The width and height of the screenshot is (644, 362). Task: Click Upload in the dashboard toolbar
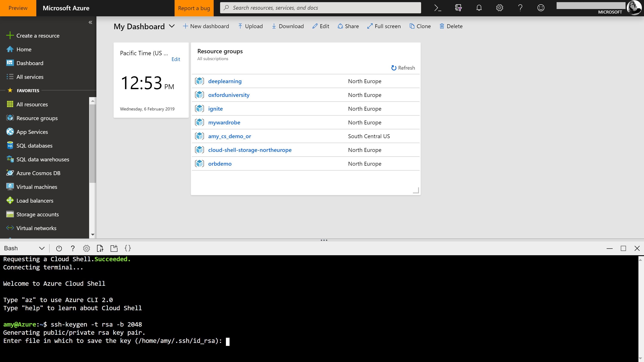click(x=250, y=26)
